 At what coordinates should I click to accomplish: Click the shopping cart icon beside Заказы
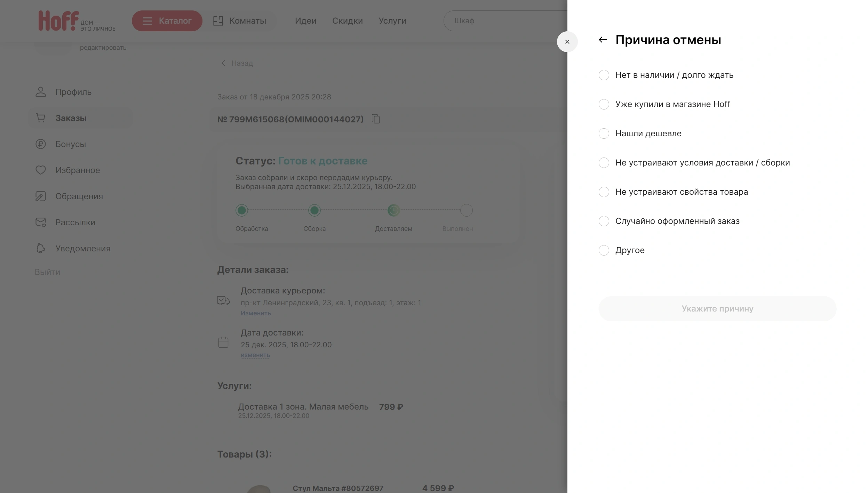[x=41, y=118]
